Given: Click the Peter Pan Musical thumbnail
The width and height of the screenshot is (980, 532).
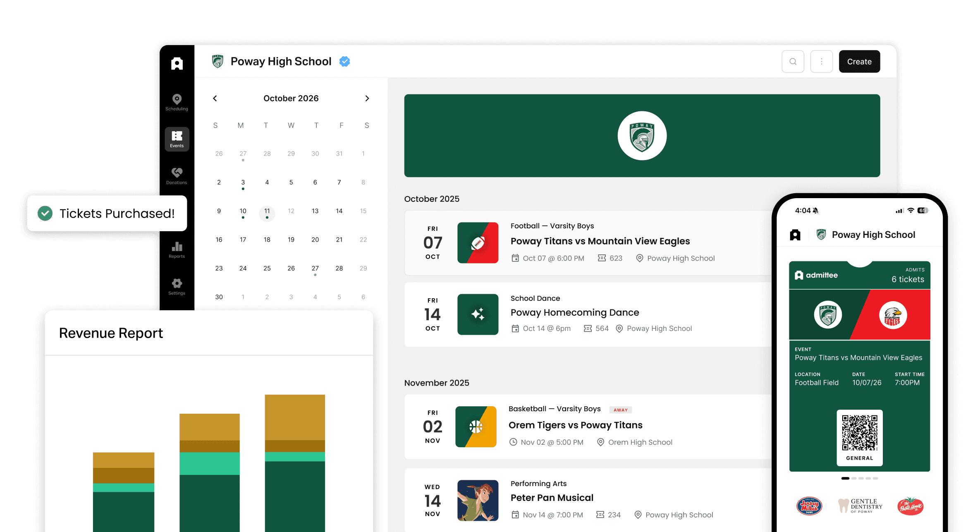Looking at the screenshot, I should 478,500.
